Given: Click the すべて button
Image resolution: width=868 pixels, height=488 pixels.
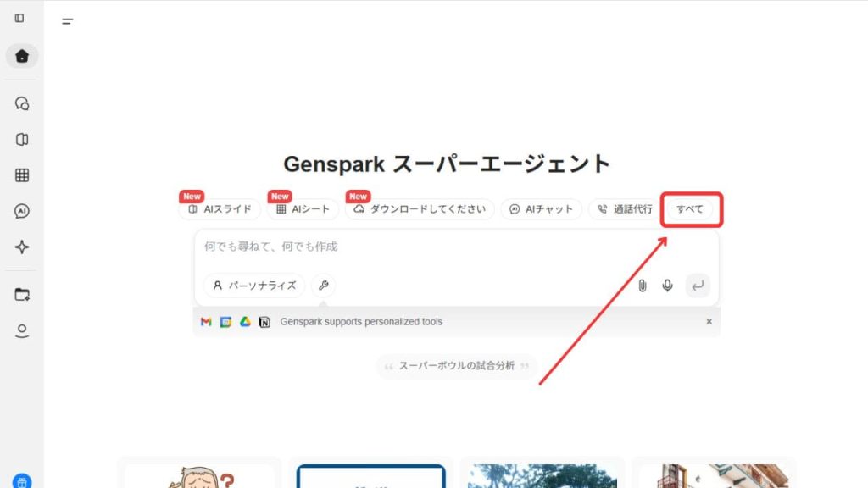Looking at the screenshot, I should 690,209.
